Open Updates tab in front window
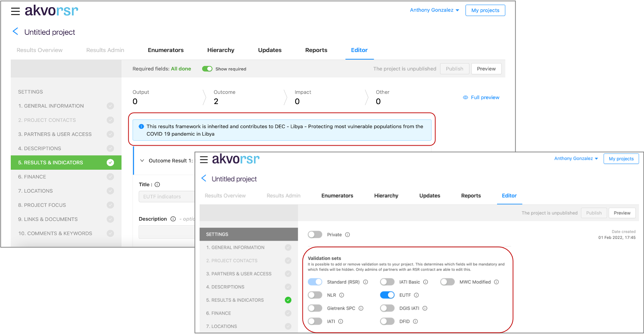This screenshot has width=644, height=334. pos(430,196)
